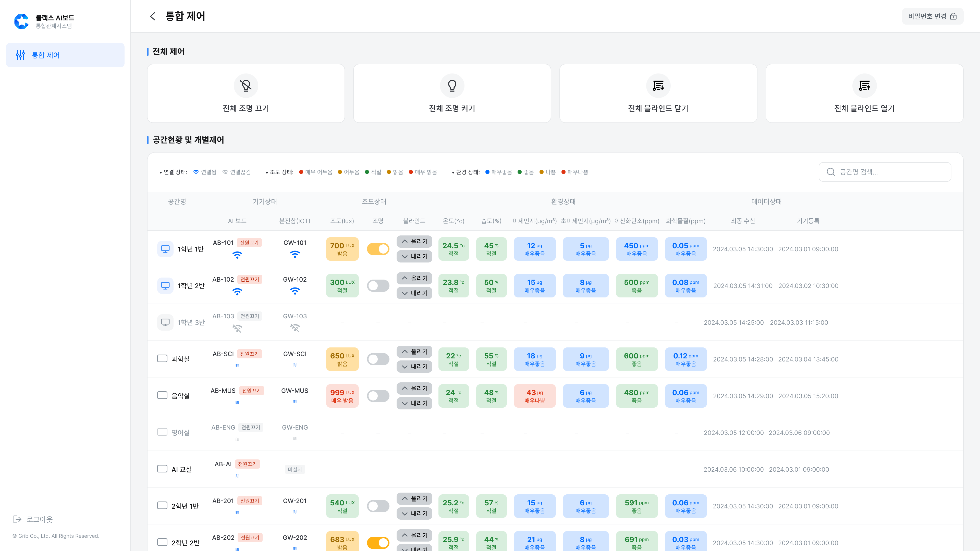
Task: Click 로그아웃 in the sidebar
Action: (x=33, y=519)
